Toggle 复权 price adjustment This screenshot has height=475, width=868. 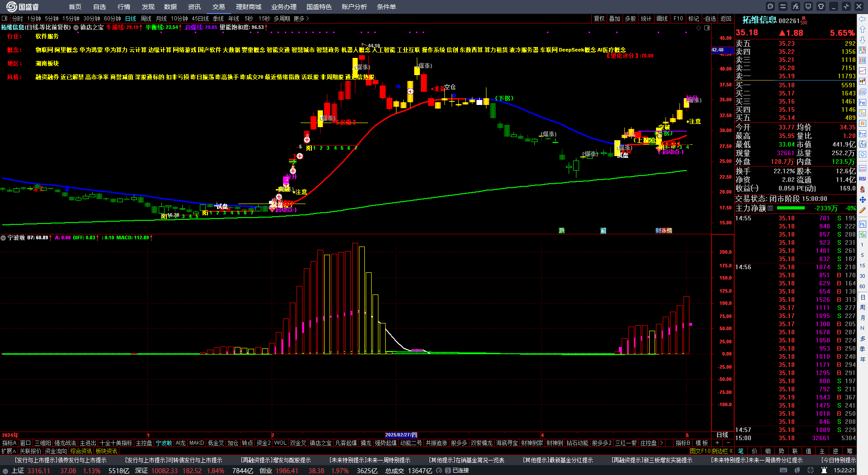pyautogui.click(x=599, y=19)
